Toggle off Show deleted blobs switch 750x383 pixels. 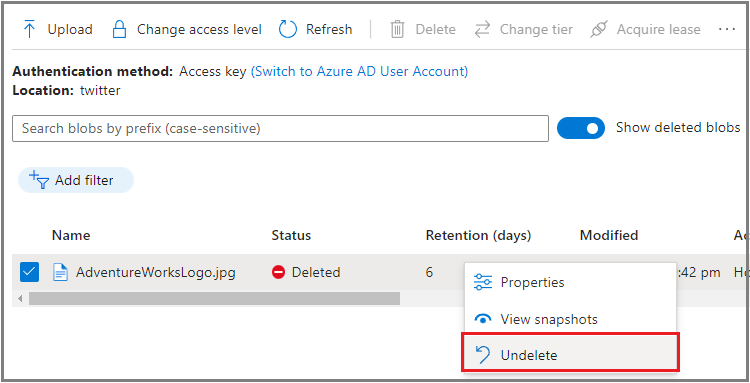(581, 128)
